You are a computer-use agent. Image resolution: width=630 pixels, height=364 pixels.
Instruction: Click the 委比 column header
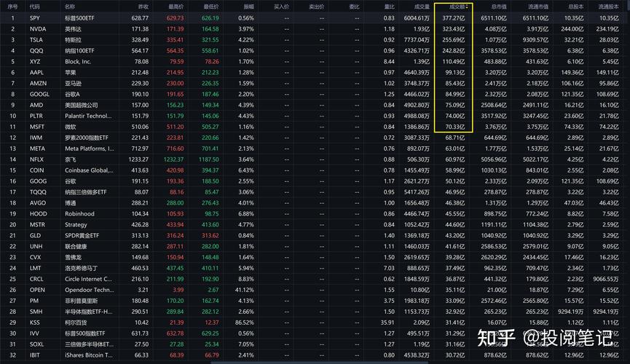click(x=355, y=7)
